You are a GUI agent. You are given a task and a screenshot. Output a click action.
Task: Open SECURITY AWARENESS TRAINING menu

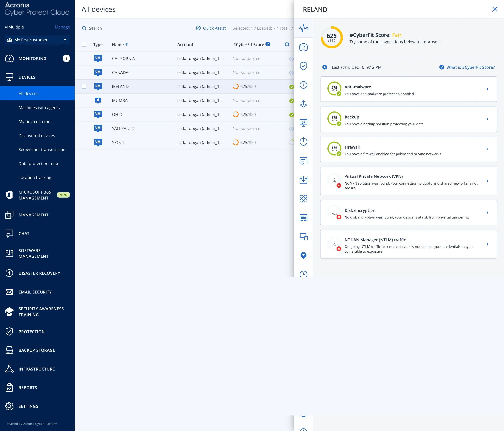pos(37,312)
